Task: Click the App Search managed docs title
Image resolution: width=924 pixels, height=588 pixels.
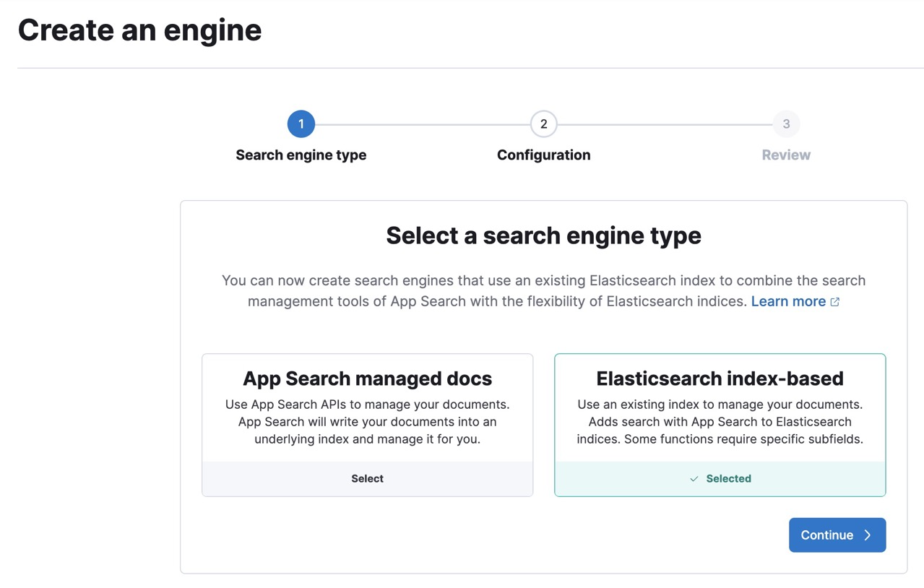Action: [x=367, y=379]
